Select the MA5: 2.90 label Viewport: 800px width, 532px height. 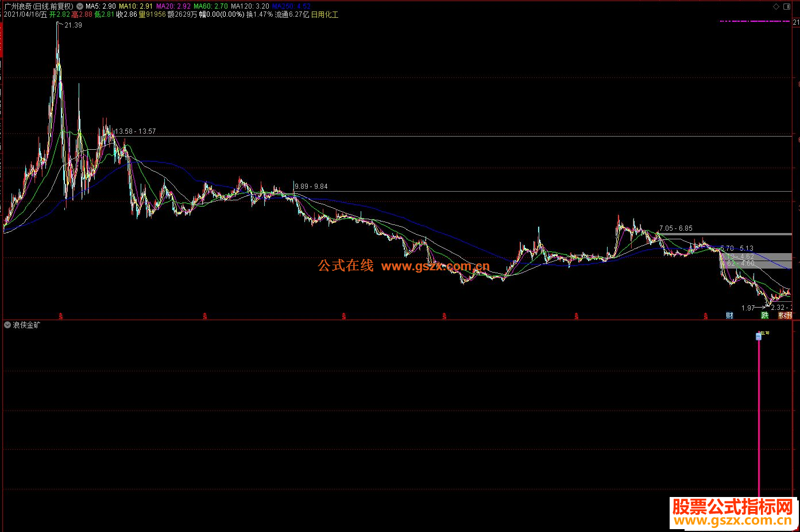101,6
